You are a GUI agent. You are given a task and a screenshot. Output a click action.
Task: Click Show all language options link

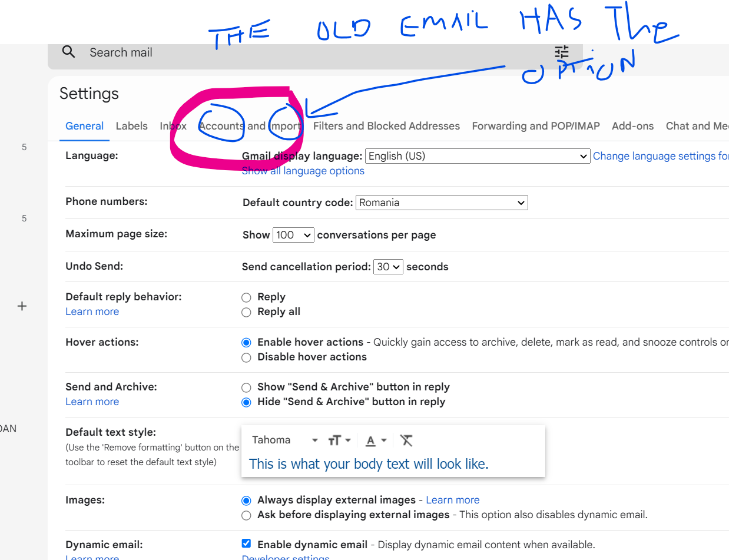coord(303,171)
